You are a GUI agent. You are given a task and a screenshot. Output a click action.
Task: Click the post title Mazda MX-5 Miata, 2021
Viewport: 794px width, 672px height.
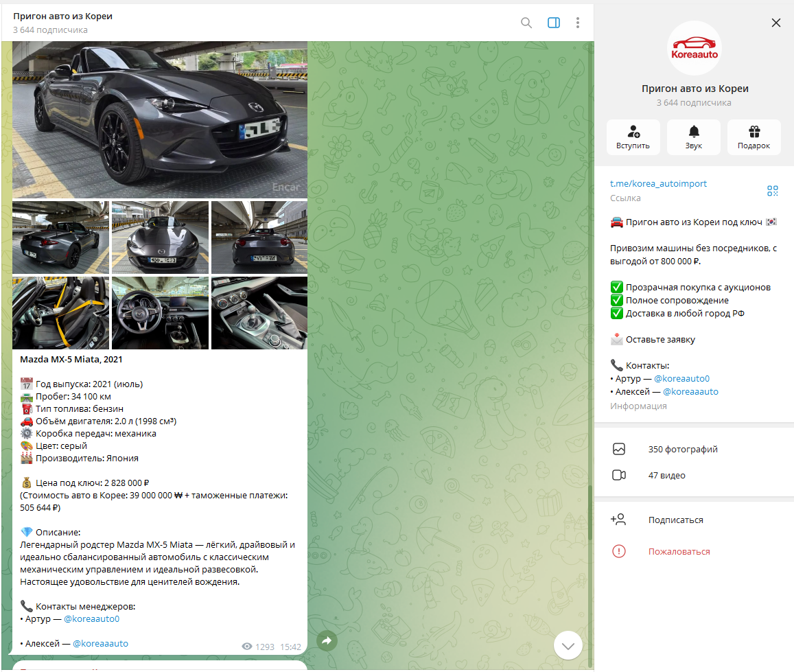click(71, 359)
